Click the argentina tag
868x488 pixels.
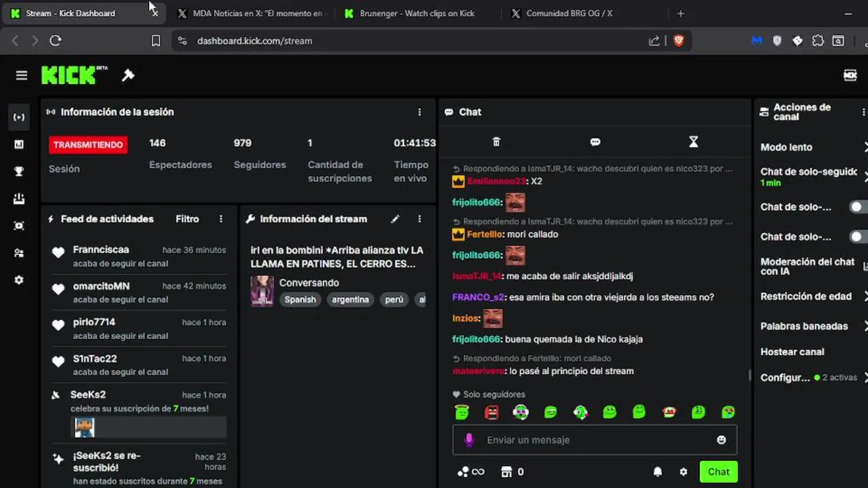point(351,300)
